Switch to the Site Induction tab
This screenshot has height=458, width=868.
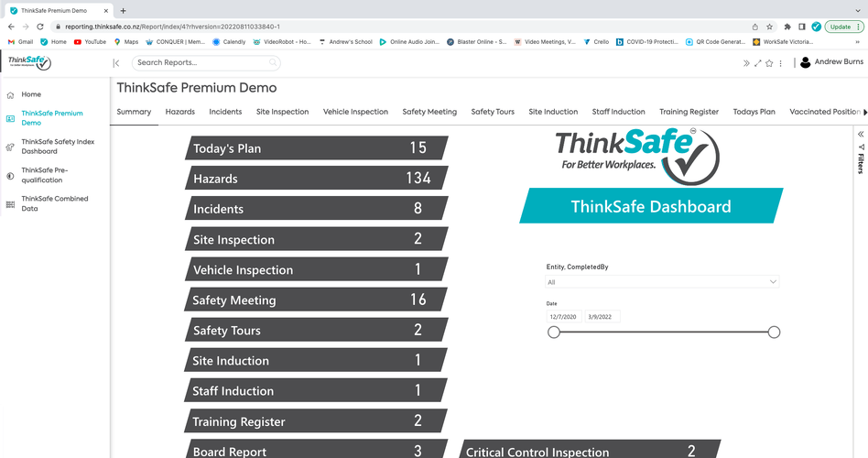(553, 112)
